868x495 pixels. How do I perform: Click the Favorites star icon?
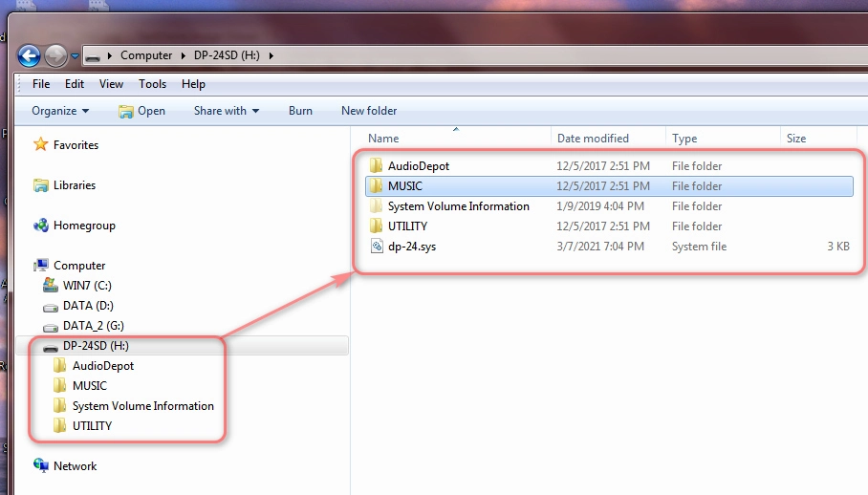point(40,145)
